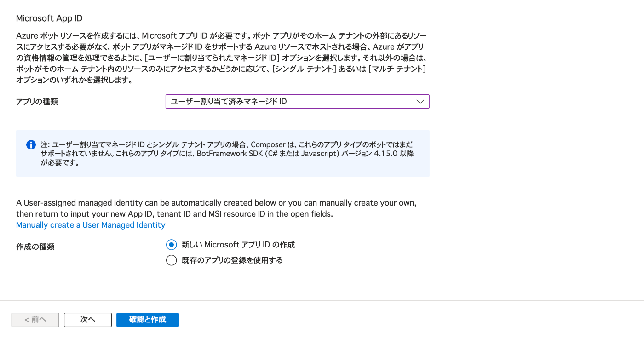The image size is (644, 339).
Task: Click the 確認と作成 button
Action: tap(148, 320)
